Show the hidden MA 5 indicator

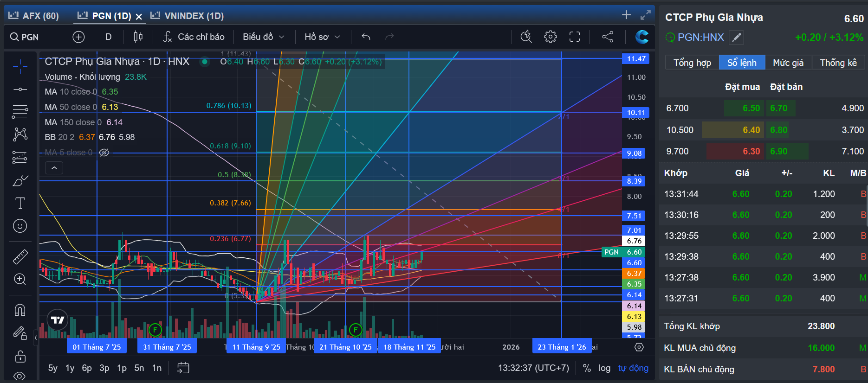point(104,153)
